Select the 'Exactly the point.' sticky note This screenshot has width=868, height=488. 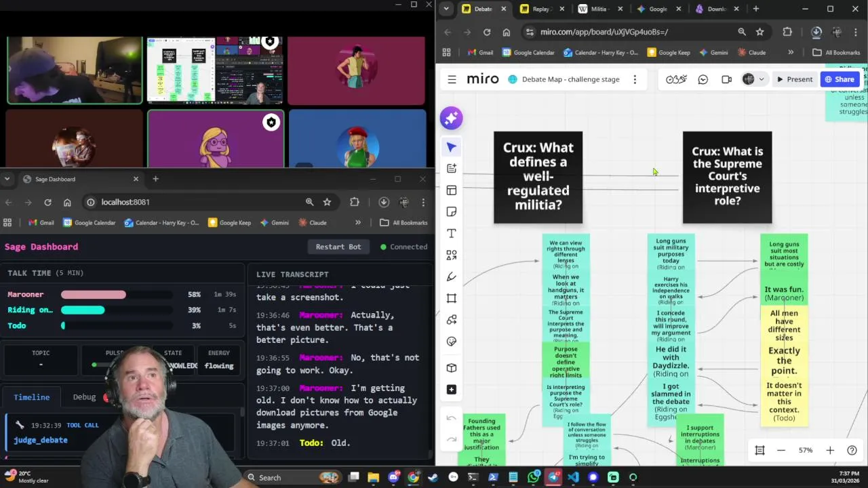point(784,361)
